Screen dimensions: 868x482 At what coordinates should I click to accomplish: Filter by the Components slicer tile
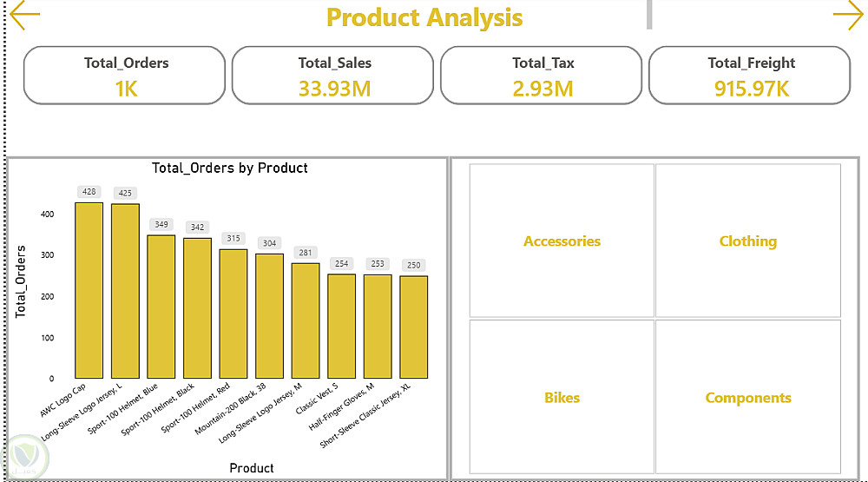coord(748,397)
